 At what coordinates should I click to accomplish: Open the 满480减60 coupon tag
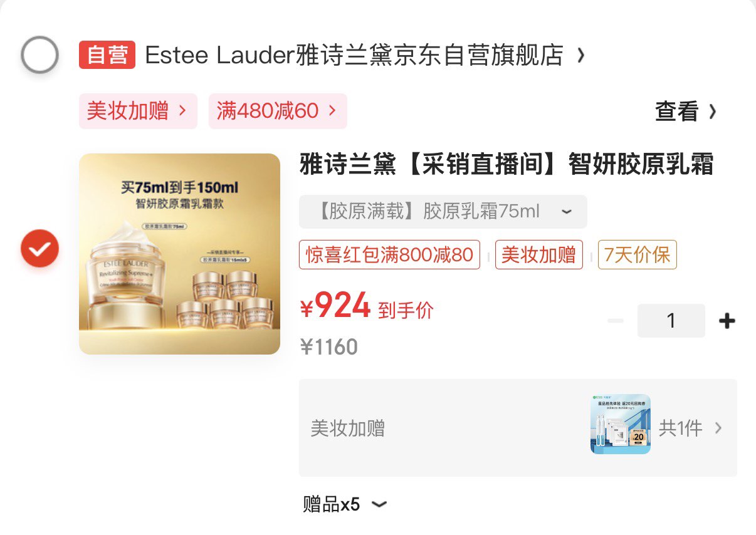[278, 112]
